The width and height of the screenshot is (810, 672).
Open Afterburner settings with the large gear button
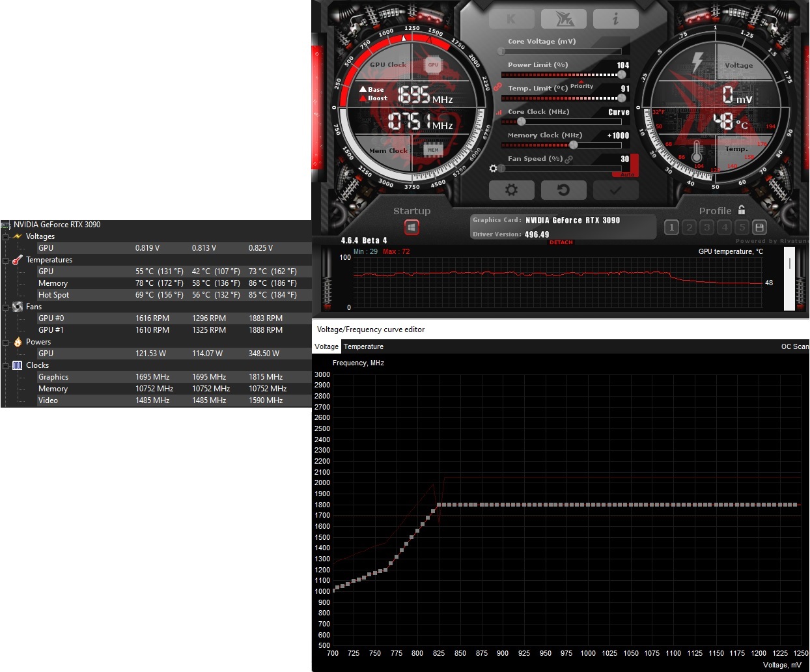click(512, 189)
